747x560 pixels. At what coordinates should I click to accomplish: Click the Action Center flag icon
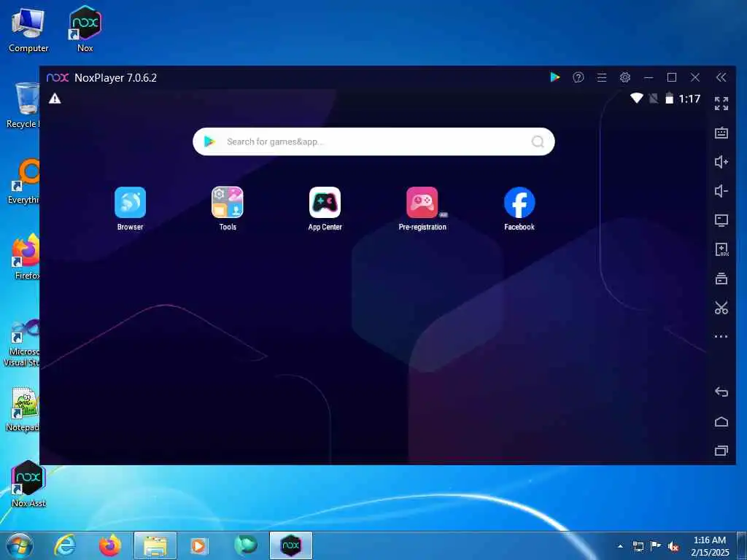pyautogui.click(x=656, y=546)
